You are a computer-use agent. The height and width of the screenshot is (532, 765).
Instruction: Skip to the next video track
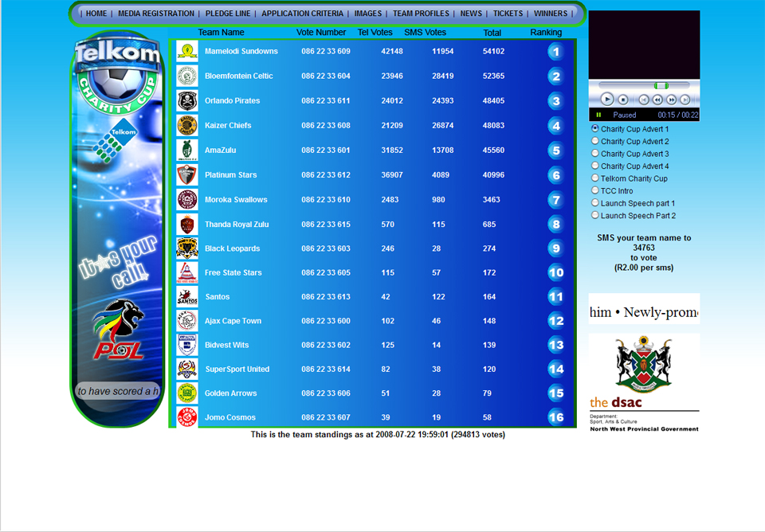point(685,100)
